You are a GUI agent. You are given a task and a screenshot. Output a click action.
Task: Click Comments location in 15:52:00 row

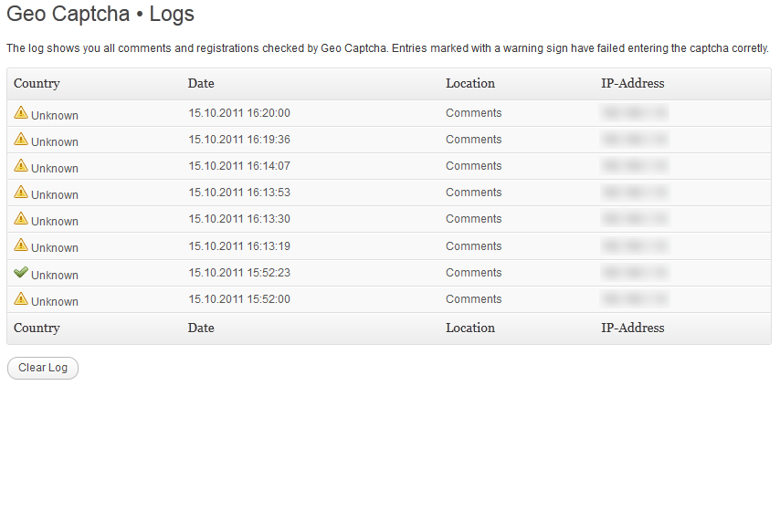coord(473,298)
